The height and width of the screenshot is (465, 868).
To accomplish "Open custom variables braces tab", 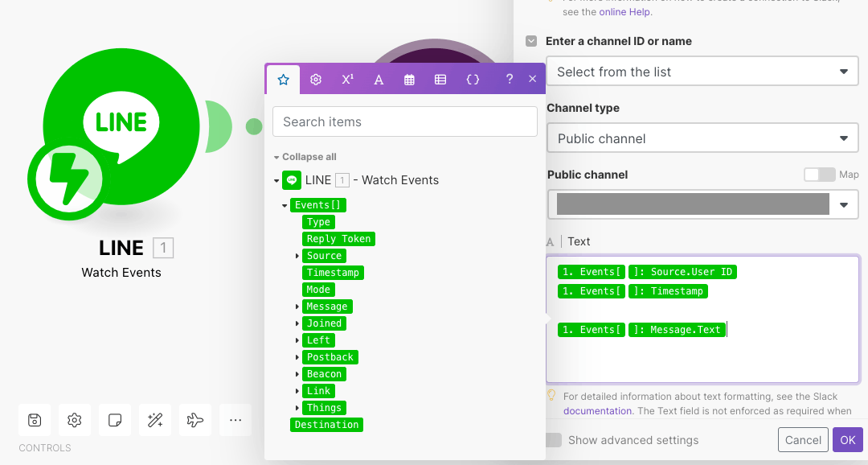I will click(x=473, y=80).
